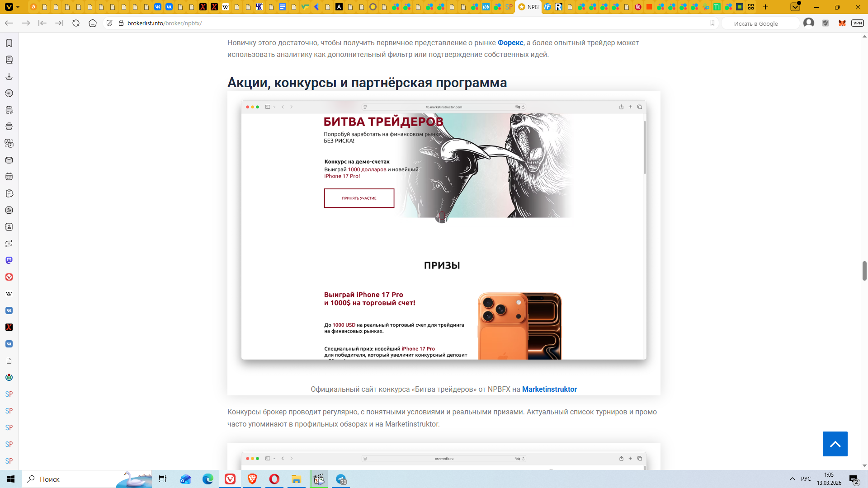Click the MetaMask fox extension icon
Image resolution: width=868 pixels, height=488 pixels.
[842, 23]
